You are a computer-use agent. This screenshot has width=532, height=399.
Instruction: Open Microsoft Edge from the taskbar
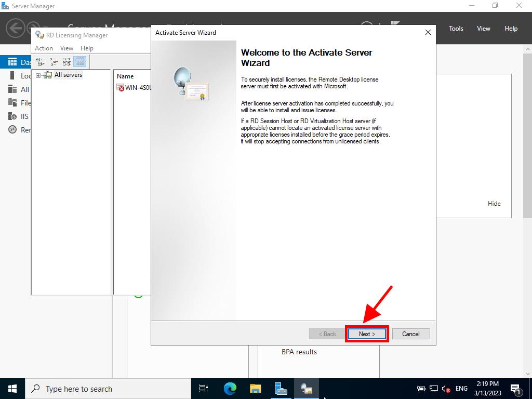[x=230, y=389]
